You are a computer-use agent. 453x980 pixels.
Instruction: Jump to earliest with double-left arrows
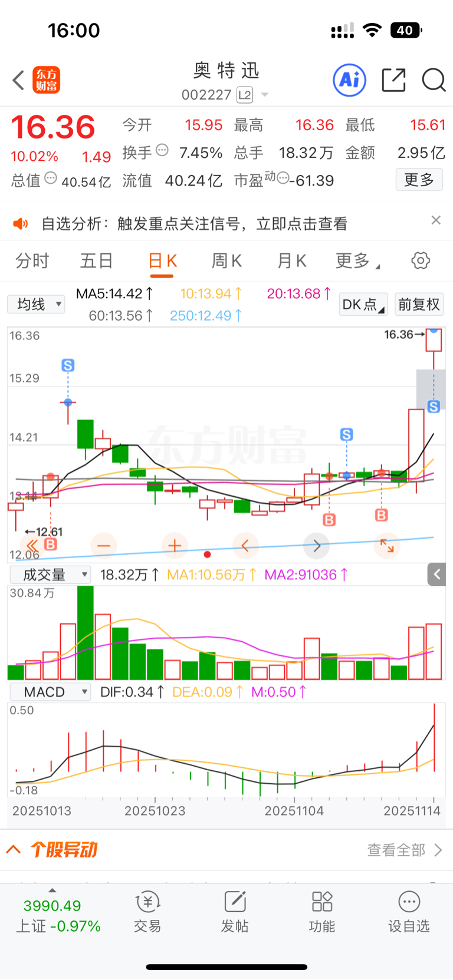point(32,546)
